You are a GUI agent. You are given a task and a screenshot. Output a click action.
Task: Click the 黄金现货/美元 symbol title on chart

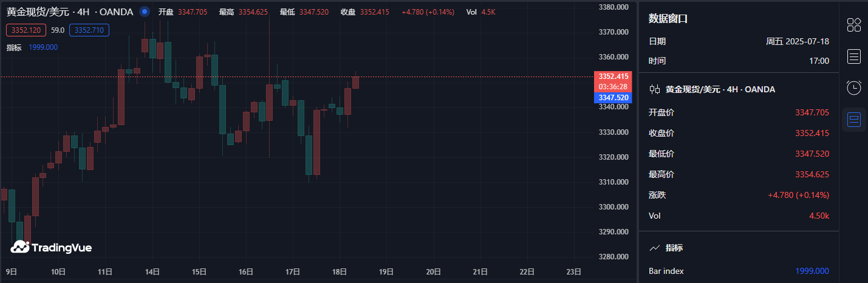[x=38, y=12]
